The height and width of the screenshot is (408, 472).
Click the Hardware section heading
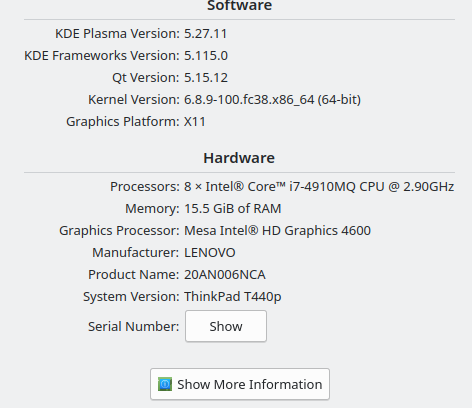pos(239,158)
